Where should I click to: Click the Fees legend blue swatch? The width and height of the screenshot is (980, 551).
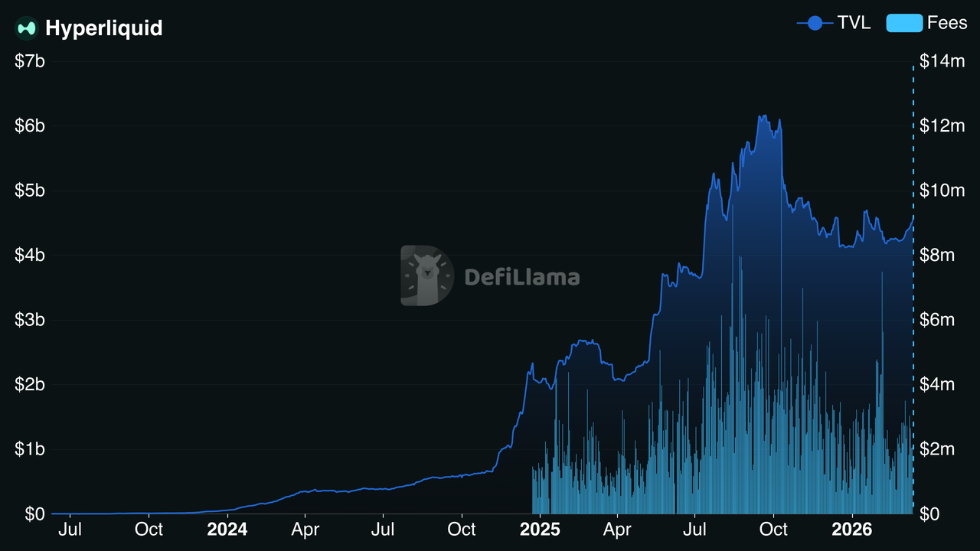[903, 23]
